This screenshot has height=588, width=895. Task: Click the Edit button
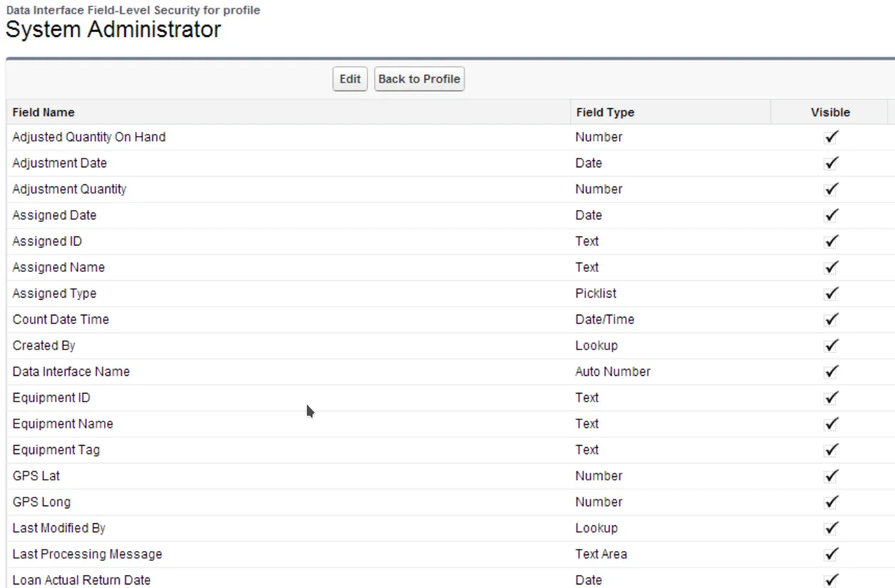click(350, 79)
